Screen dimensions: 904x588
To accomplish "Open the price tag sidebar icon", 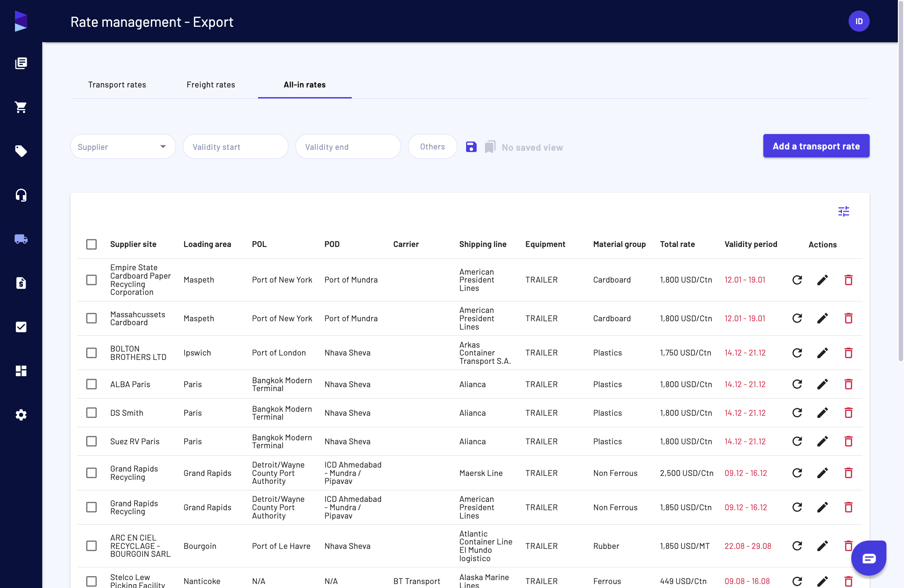I will coord(21,151).
